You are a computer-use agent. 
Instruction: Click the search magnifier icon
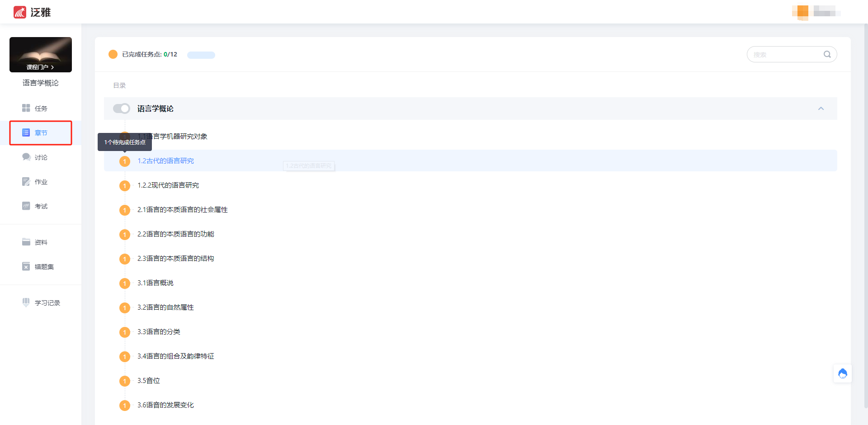827,54
